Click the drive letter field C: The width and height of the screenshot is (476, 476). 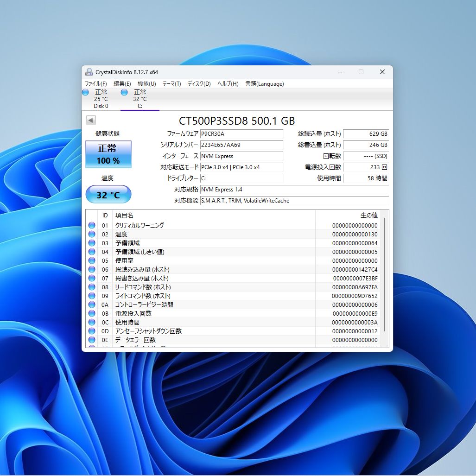(x=241, y=178)
